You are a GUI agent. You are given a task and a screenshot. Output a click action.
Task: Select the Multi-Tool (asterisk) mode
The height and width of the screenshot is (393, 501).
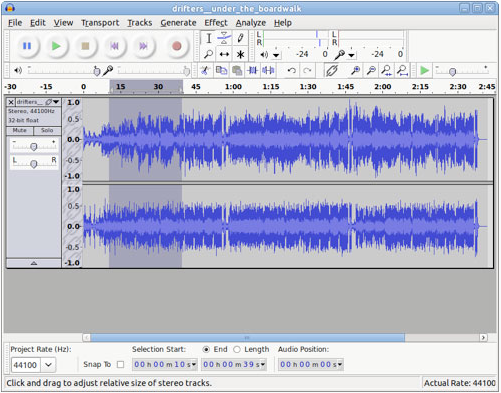coord(240,54)
